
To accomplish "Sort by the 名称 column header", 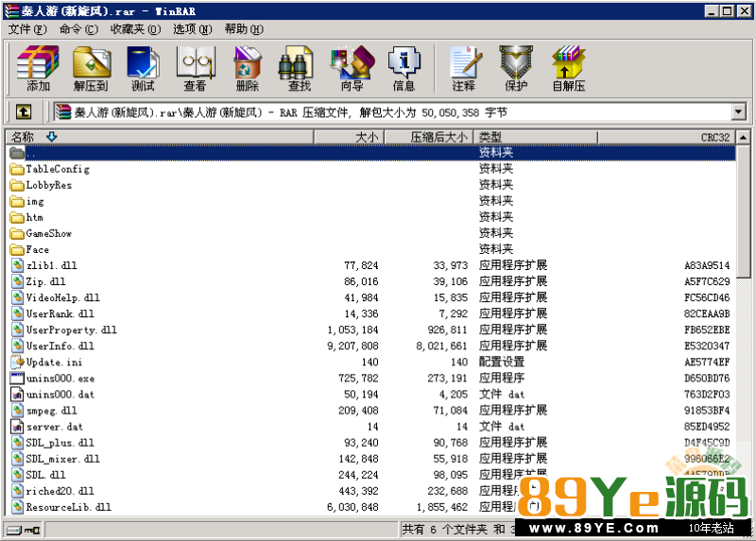I will point(160,137).
